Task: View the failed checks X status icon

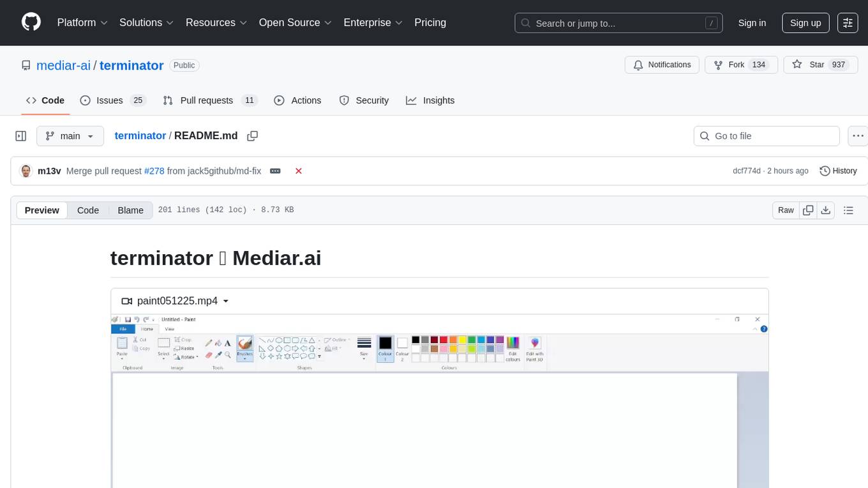Action: (x=298, y=171)
